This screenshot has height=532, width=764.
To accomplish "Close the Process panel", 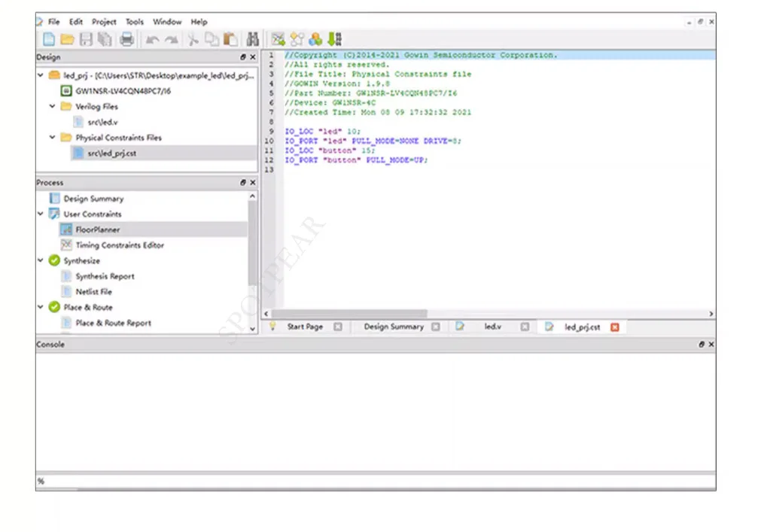I will (x=253, y=182).
